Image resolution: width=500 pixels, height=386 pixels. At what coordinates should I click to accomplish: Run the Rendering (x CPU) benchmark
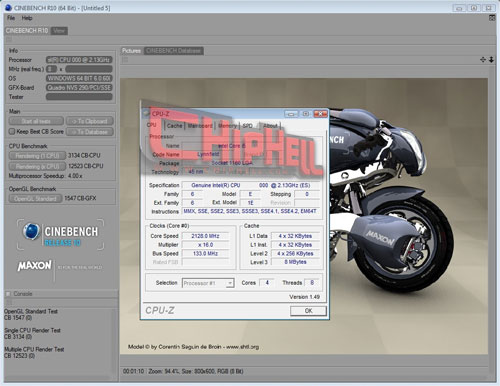point(37,166)
